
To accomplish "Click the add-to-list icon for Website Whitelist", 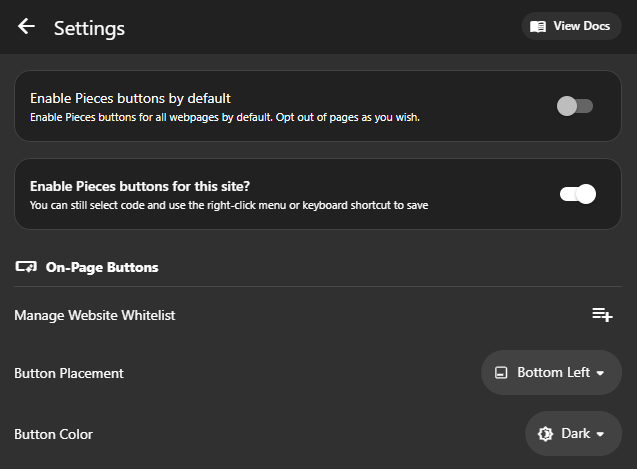I will point(602,315).
